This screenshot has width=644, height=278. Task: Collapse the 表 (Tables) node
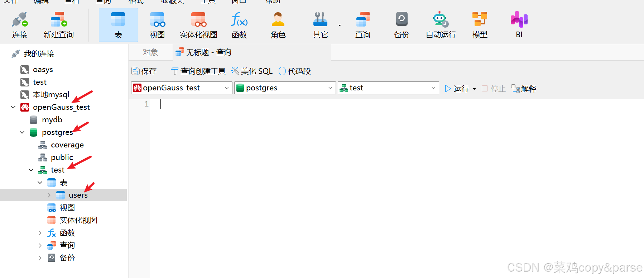40,183
